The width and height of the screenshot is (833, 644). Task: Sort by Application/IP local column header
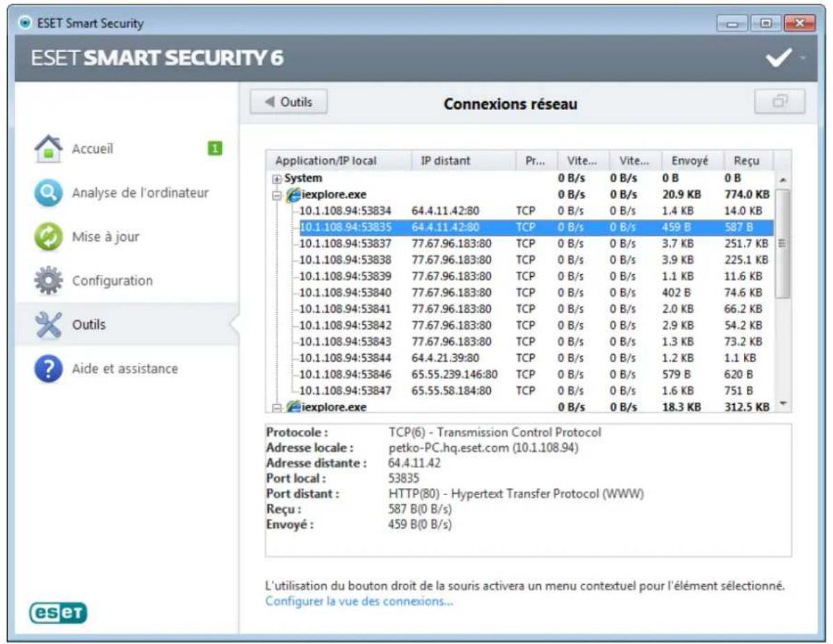point(339,161)
